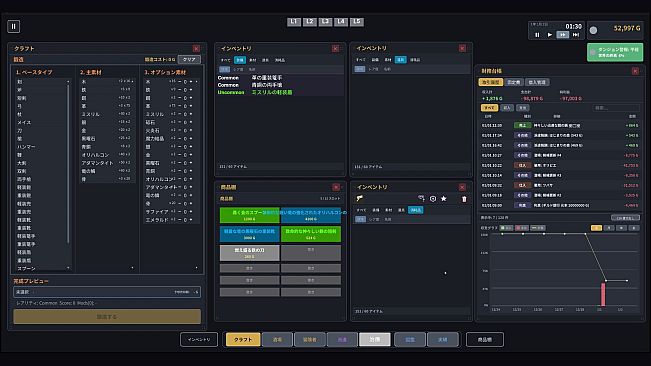Click the 商品棚 button in the bottom bar

coord(485,339)
